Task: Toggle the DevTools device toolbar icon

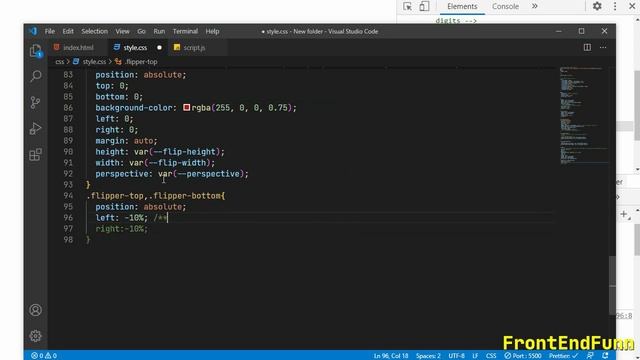Action: 424,6
